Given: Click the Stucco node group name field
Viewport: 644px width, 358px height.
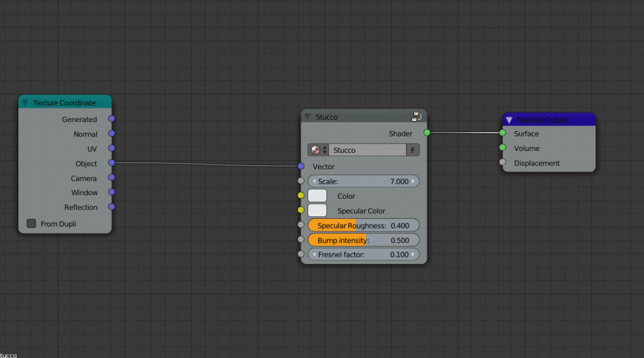Looking at the screenshot, I should click(367, 150).
